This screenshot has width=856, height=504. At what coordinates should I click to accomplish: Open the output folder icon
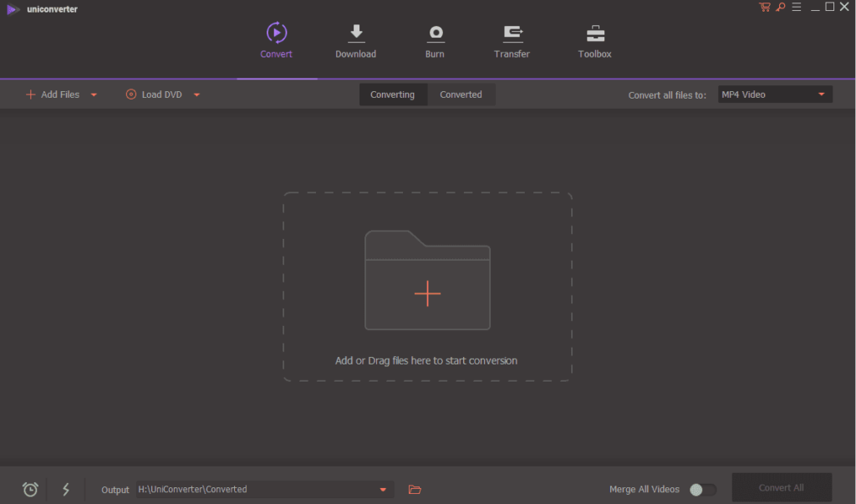point(415,490)
